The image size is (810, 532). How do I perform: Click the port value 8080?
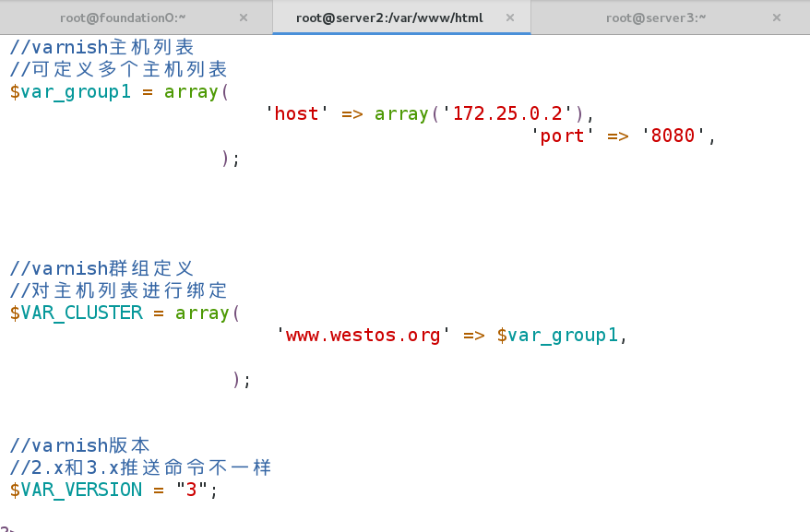pos(673,136)
